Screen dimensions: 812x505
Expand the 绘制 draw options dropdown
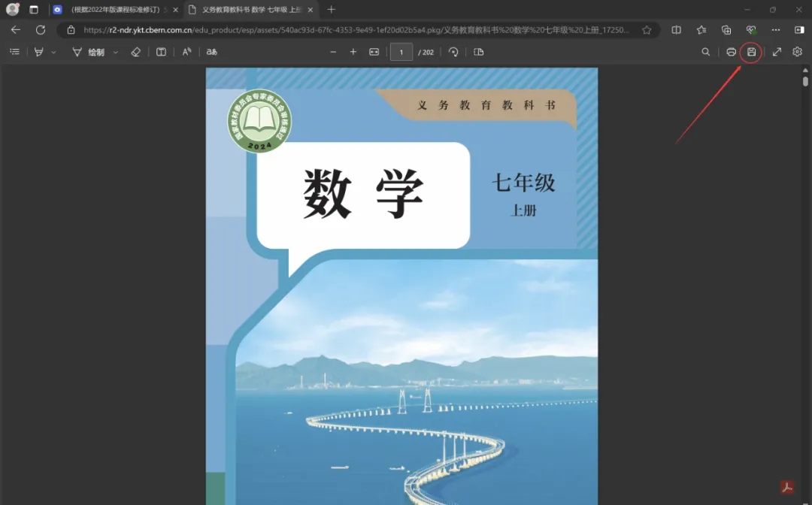(x=115, y=53)
